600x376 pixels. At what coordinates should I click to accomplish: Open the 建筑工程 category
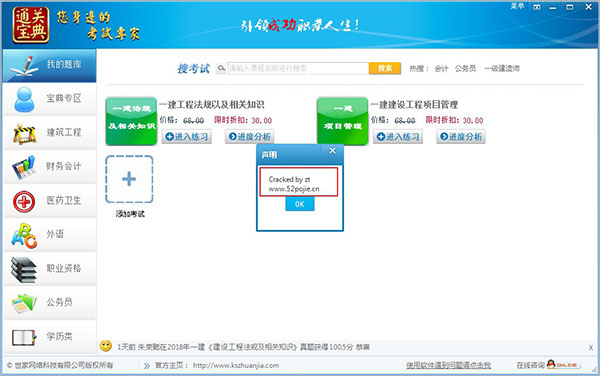click(49, 133)
